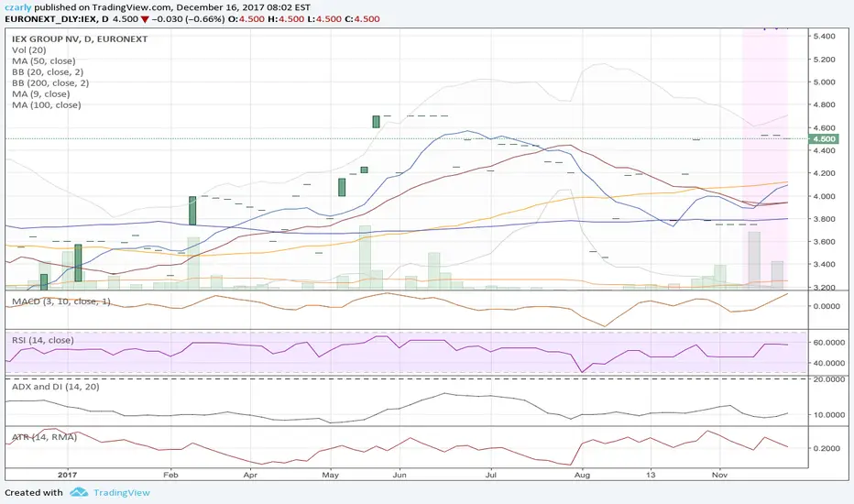Click the -0.030 (-0.66%) change value
This screenshot has height=504, width=854.
click(188, 19)
